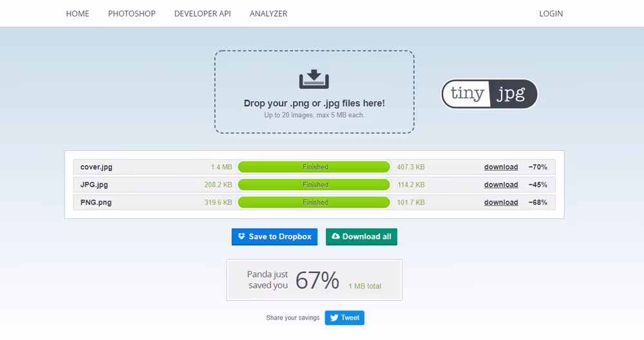Click the 1.4 MB original size
The image size is (644, 340).
(222, 167)
